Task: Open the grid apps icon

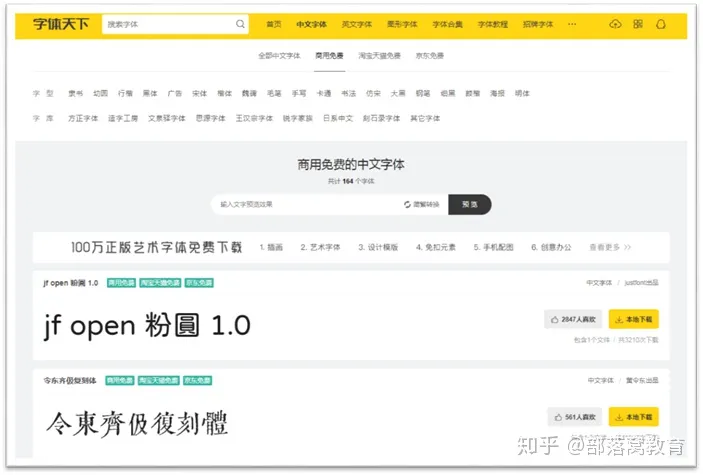Action: (x=638, y=24)
